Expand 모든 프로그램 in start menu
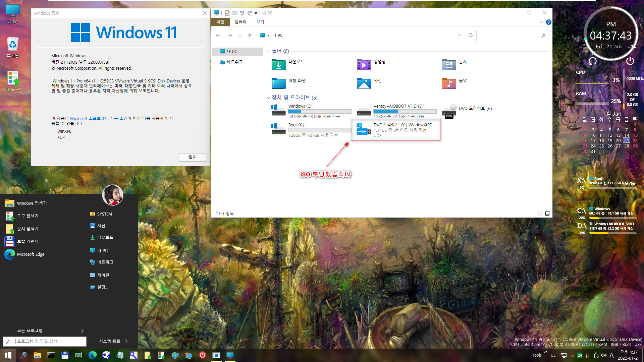 [x=82, y=331]
